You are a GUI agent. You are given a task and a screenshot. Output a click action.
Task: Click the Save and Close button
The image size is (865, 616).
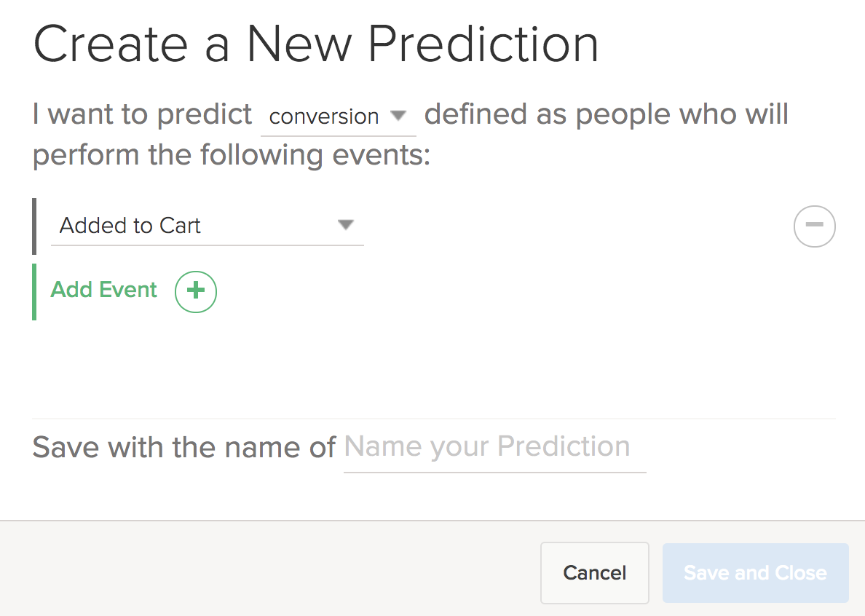(x=755, y=572)
